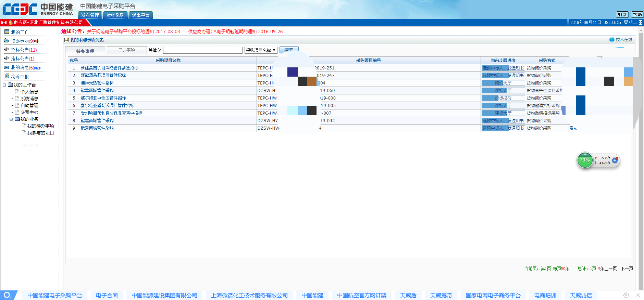Viewport: 644px width, 300px height.
Task: Open the 货物采购 top menu tab
Action: click(115, 15)
